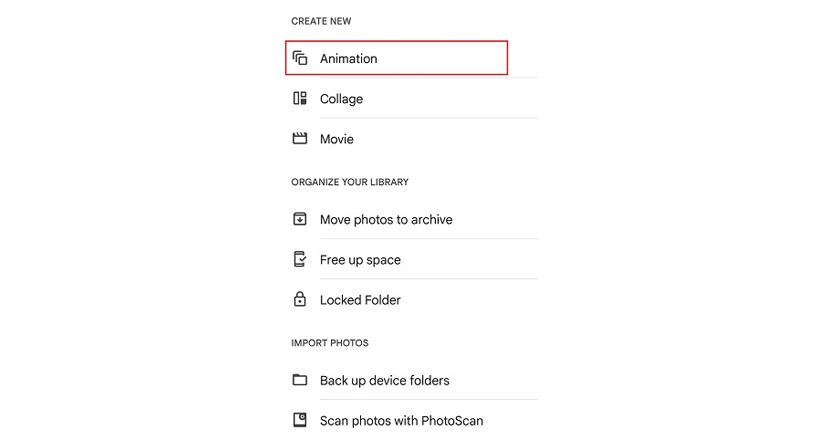Click the IMPORT PHOTOS section heading
The width and height of the screenshot is (818, 440).
(330, 343)
